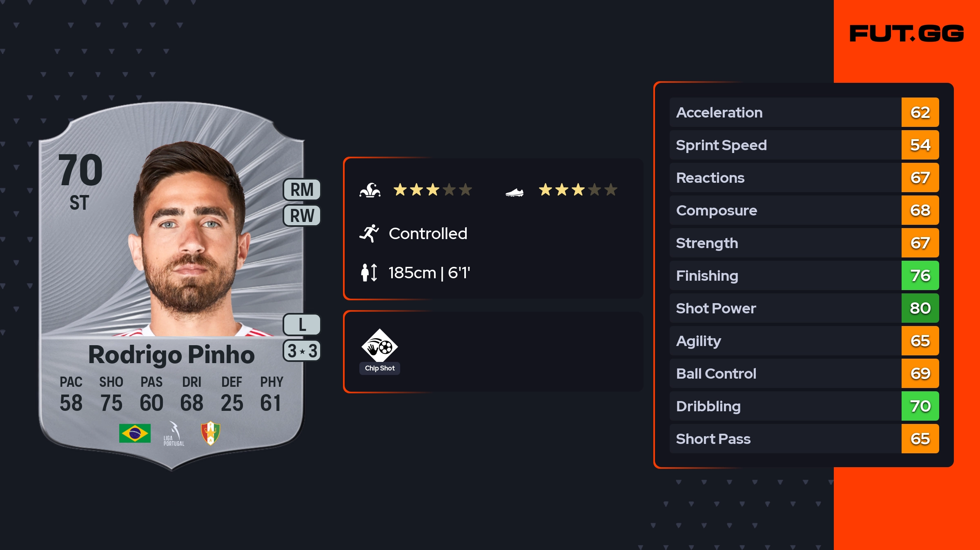Click the Chip Shot playstyle icon
980x550 pixels.
click(379, 346)
